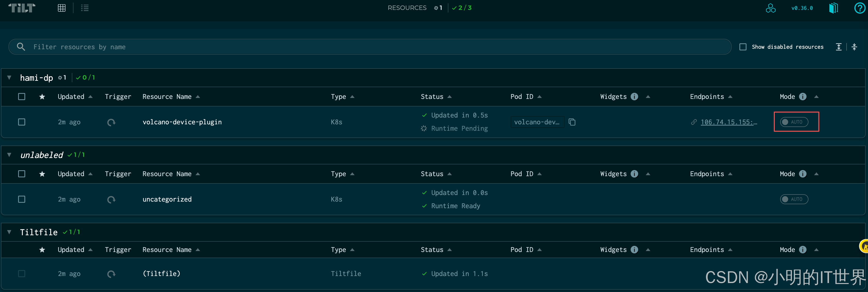Collapse the hami-dp resource group
The image size is (868, 292).
9,77
